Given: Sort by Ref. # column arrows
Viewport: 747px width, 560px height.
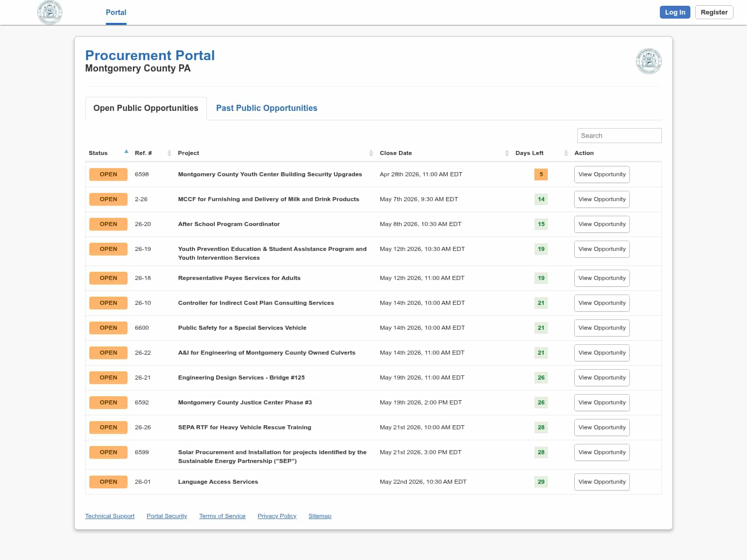Looking at the screenshot, I should click(x=169, y=153).
